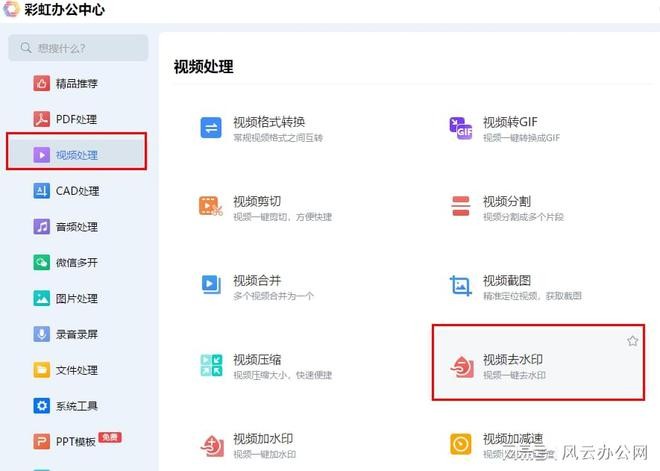The height and width of the screenshot is (471, 660).
Task: Launch 视频压缩 tool title
Action: [257, 359]
